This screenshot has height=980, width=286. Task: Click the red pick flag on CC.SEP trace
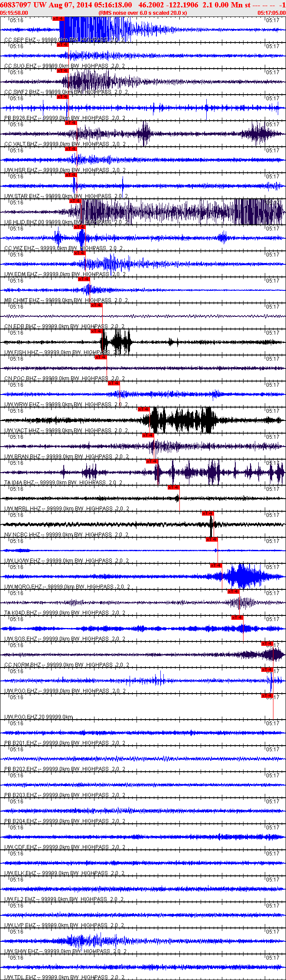(x=58, y=19)
